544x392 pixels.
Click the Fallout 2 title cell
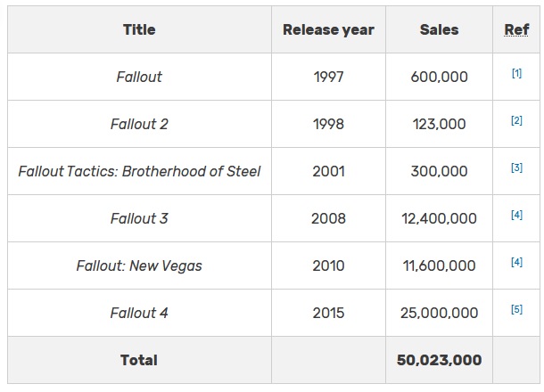coord(139,124)
